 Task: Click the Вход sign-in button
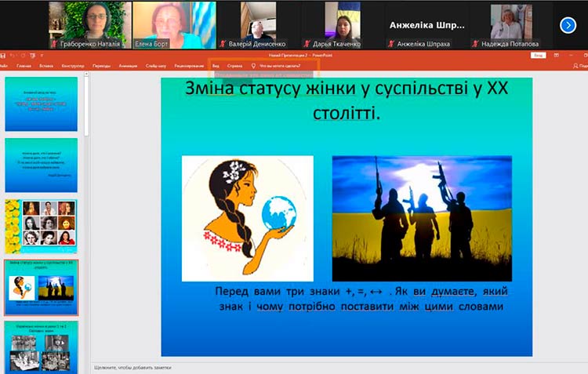coord(537,56)
